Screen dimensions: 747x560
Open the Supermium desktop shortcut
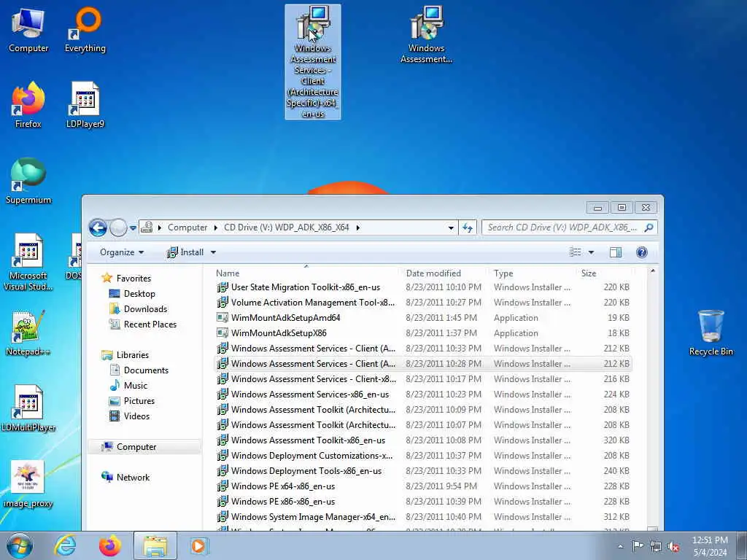point(28,182)
